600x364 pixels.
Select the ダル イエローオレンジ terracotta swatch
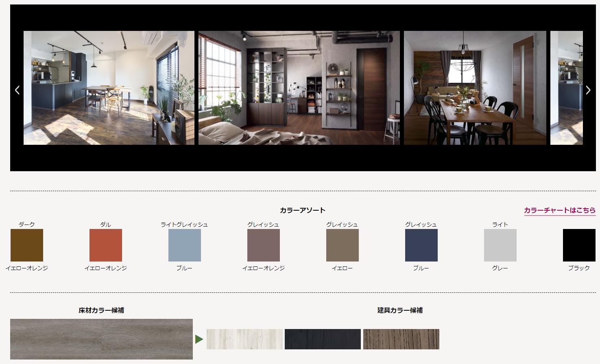pos(106,245)
